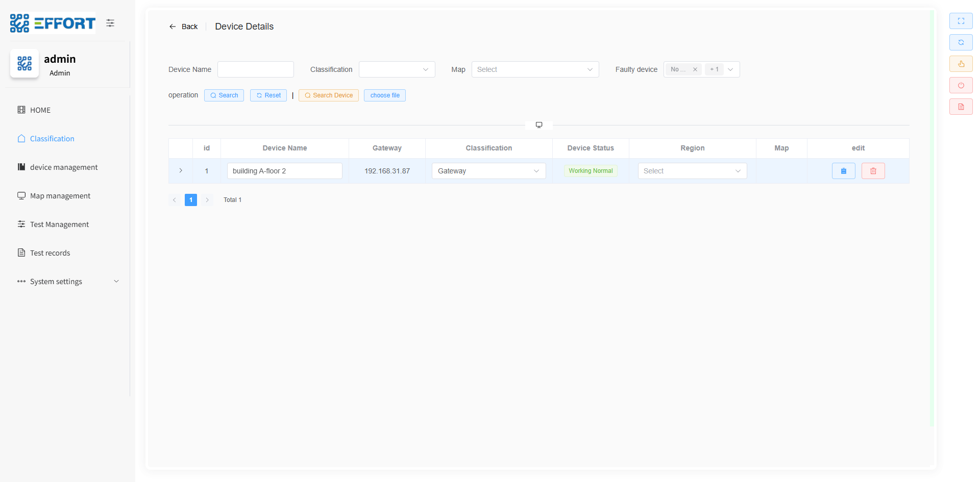The height and width of the screenshot is (482, 980).
Task: Click the blue refresh icon button
Action: click(x=961, y=42)
